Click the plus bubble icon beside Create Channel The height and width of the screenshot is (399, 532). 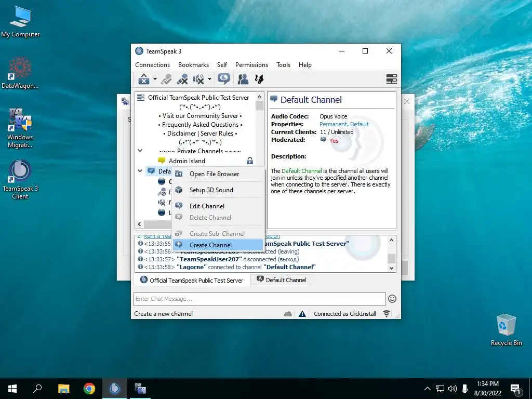pos(179,245)
